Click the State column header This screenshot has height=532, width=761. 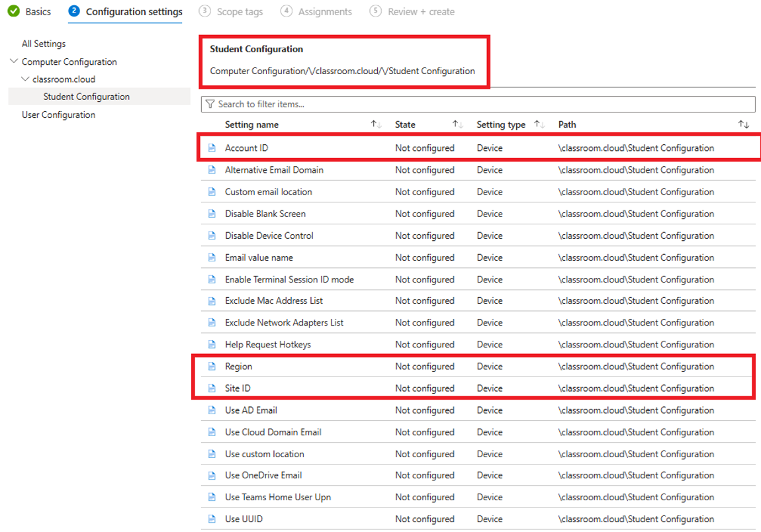coord(405,124)
